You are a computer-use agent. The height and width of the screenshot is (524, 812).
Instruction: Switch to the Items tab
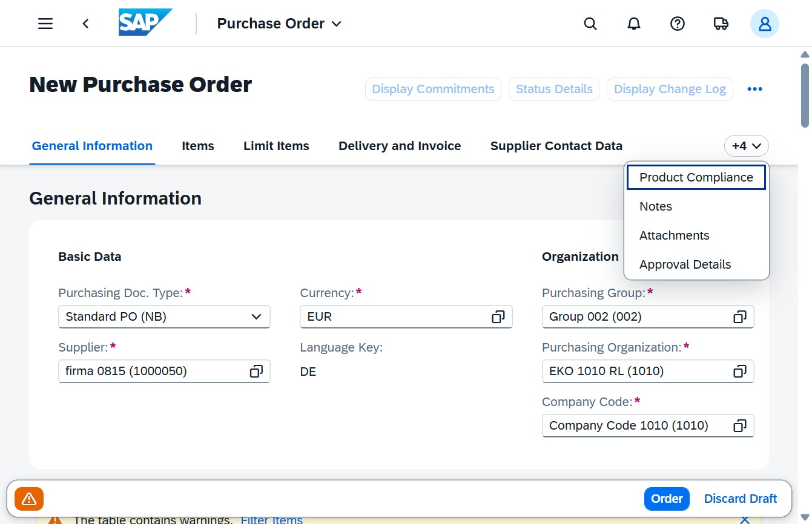pyautogui.click(x=198, y=146)
